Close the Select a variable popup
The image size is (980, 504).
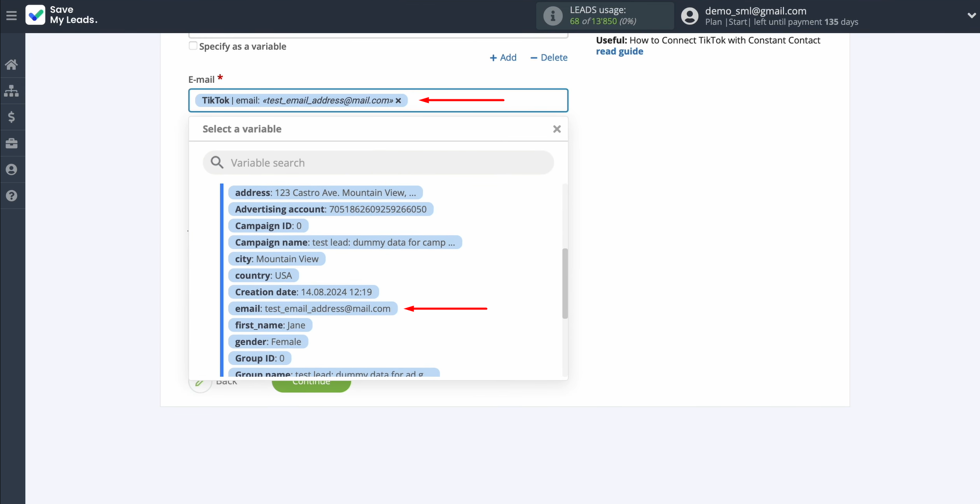click(x=557, y=129)
